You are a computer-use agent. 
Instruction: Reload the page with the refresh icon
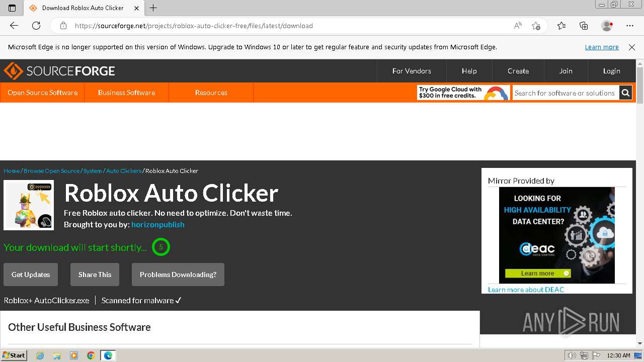click(x=36, y=26)
